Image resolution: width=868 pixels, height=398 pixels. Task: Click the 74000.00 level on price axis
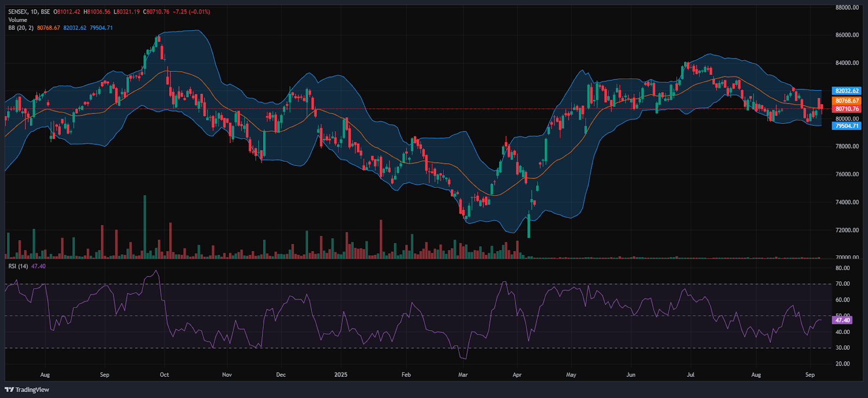(847, 202)
